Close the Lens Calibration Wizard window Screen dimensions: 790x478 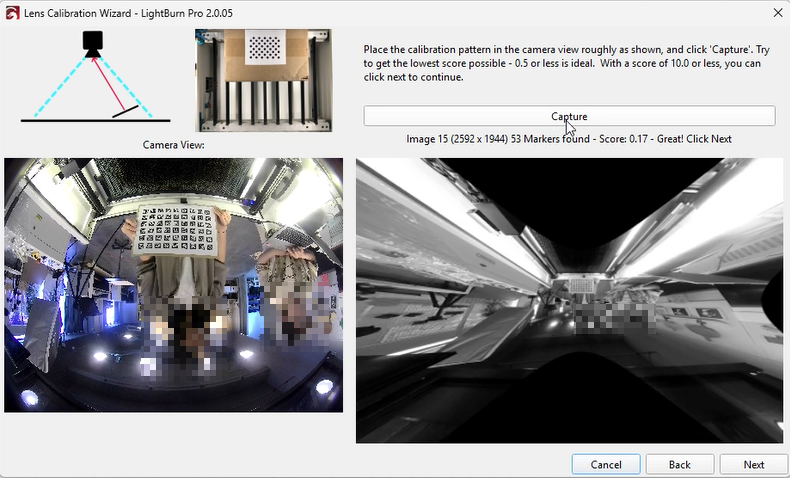(x=777, y=12)
